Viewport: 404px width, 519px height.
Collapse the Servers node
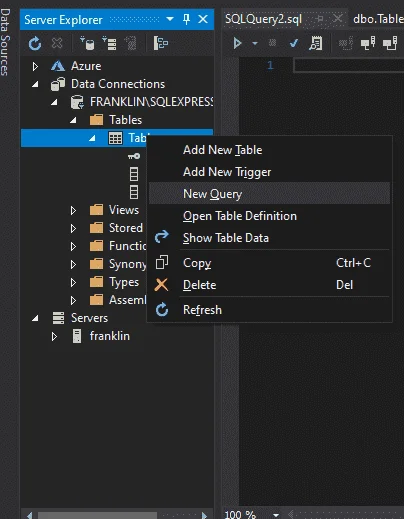[35, 319]
